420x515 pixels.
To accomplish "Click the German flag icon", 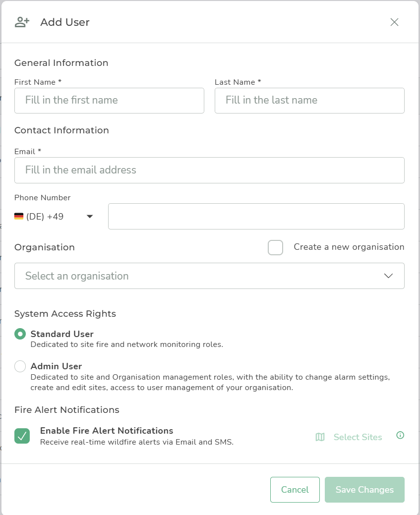I will point(19,217).
